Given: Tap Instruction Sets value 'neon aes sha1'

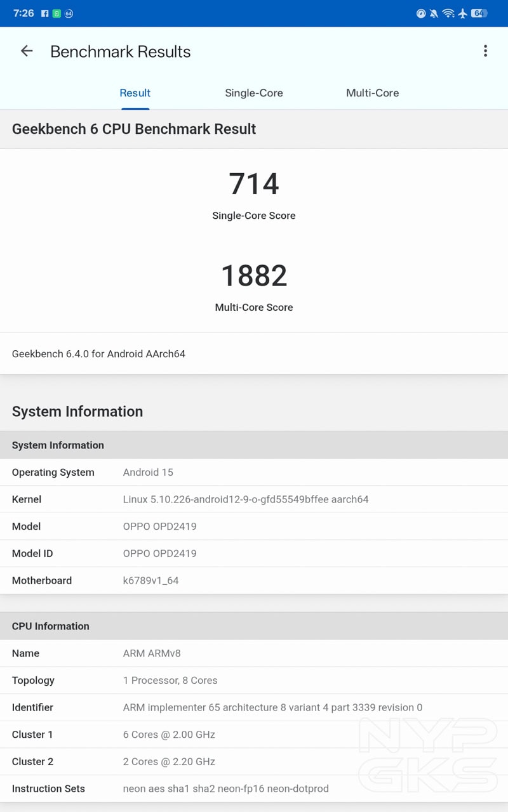Looking at the screenshot, I should (226, 789).
